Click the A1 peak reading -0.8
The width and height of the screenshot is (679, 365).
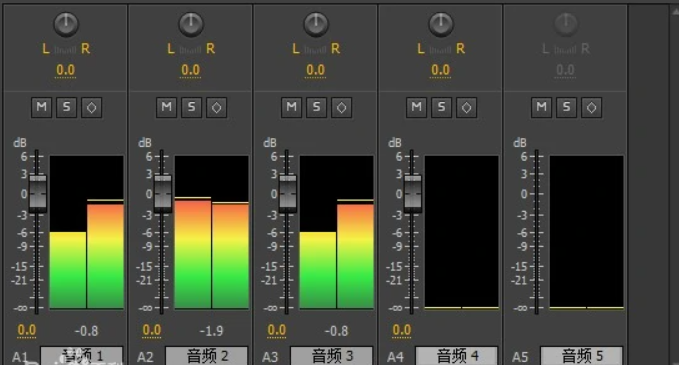coord(86,331)
